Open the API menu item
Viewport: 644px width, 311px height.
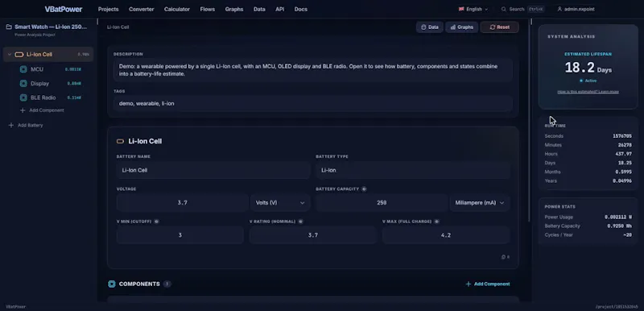tap(279, 9)
